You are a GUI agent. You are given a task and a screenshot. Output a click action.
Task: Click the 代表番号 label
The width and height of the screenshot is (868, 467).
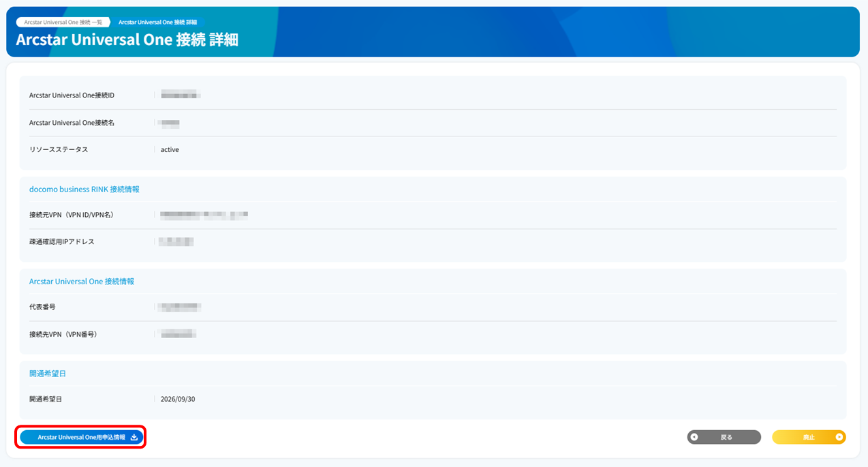(x=42, y=307)
